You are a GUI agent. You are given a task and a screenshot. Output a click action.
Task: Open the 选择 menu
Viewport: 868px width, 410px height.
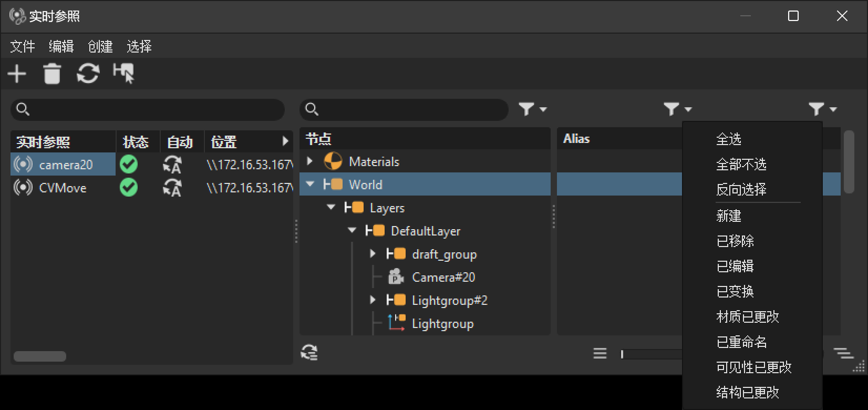tap(139, 46)
